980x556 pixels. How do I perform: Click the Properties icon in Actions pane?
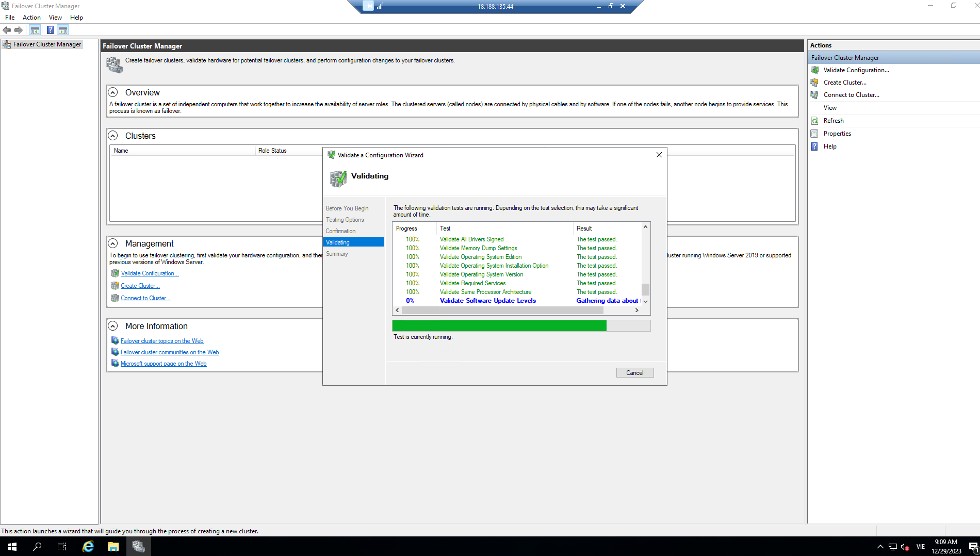(814, 134)
